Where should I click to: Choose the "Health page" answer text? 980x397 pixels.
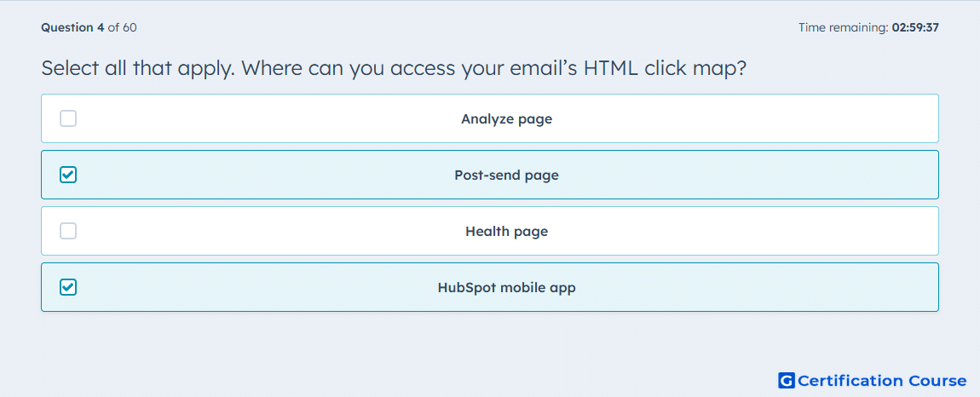[507, 232]
